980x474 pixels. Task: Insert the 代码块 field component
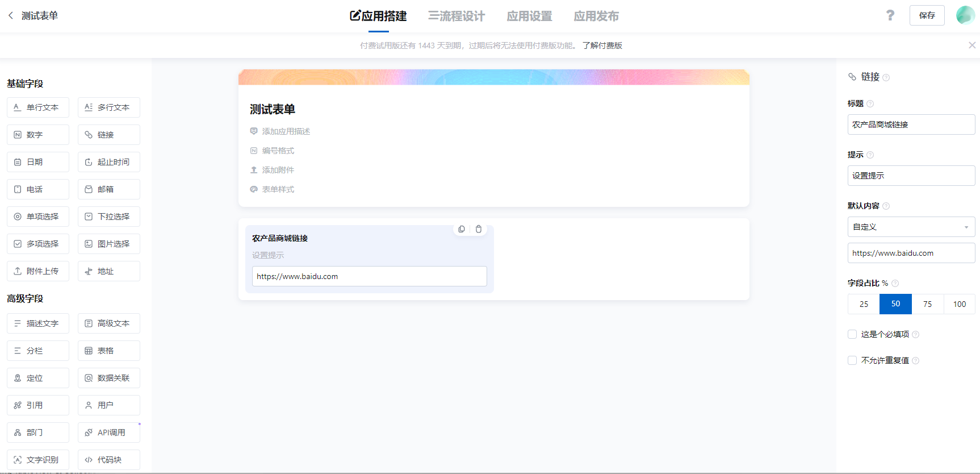tap(108, 460)
